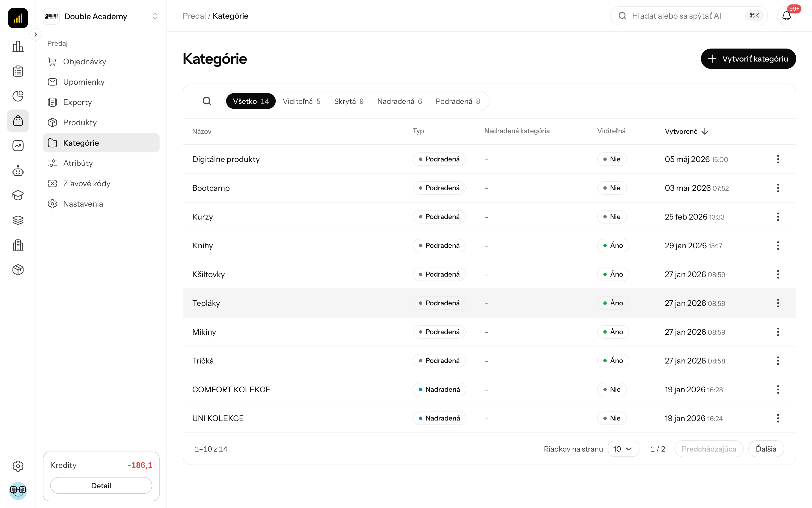812x508 pixels.
Task: Open Exporty in the Predaj menu
Action: pyautogui.click(x=101, y=102)
